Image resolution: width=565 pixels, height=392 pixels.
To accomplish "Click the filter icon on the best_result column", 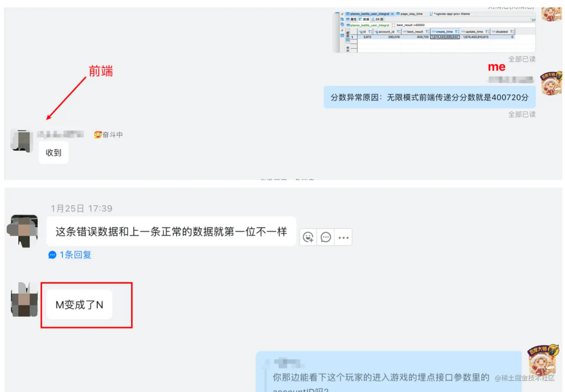I will coord(427,32).
